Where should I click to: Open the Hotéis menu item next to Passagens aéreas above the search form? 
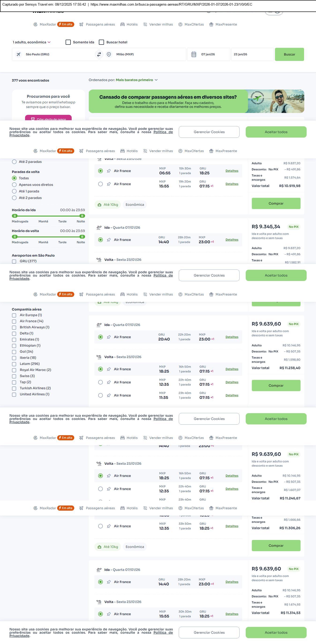click(x=129, y=24)
